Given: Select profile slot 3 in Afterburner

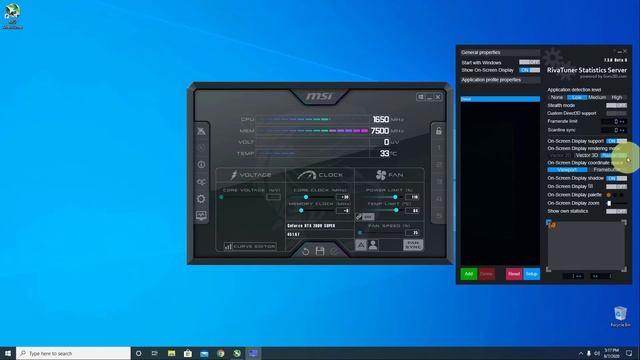Looking at the screenshot, I should (439, 182).
